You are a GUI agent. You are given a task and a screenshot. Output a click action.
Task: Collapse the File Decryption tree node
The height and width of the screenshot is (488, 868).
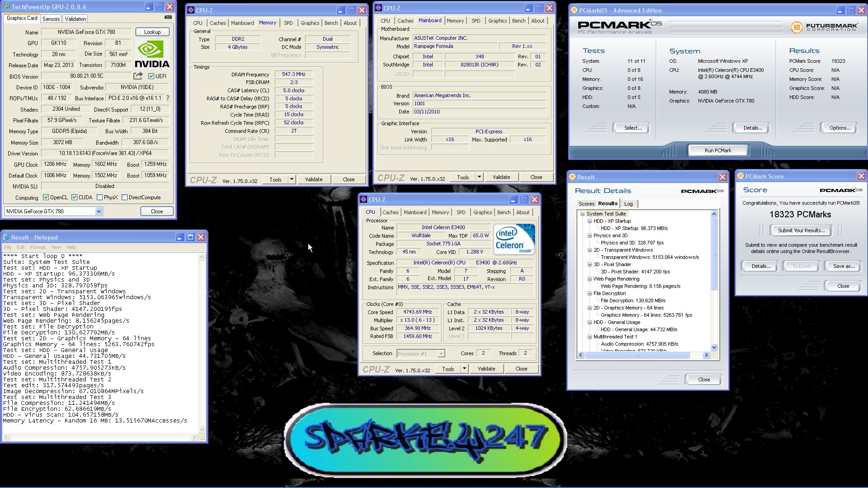(590, 294)
